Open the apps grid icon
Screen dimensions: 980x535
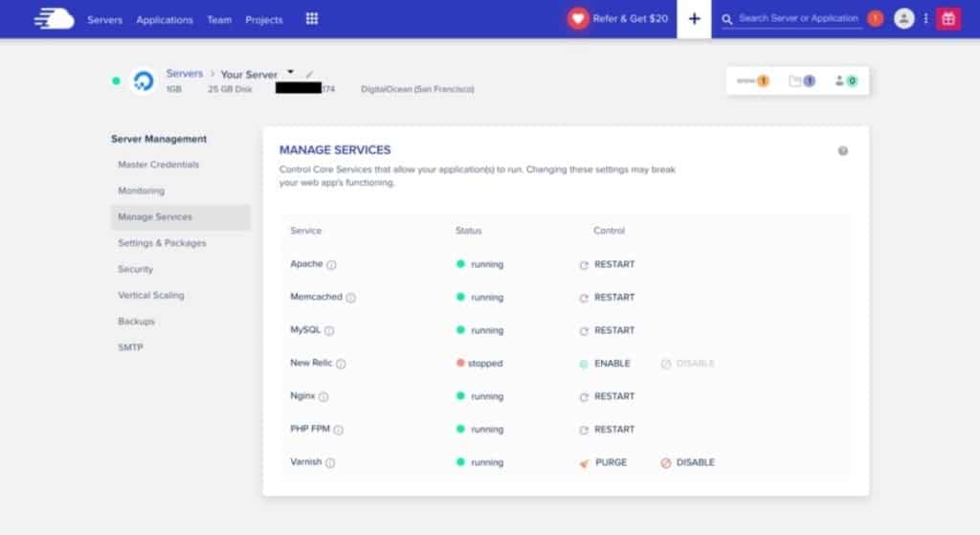point(312,19)
